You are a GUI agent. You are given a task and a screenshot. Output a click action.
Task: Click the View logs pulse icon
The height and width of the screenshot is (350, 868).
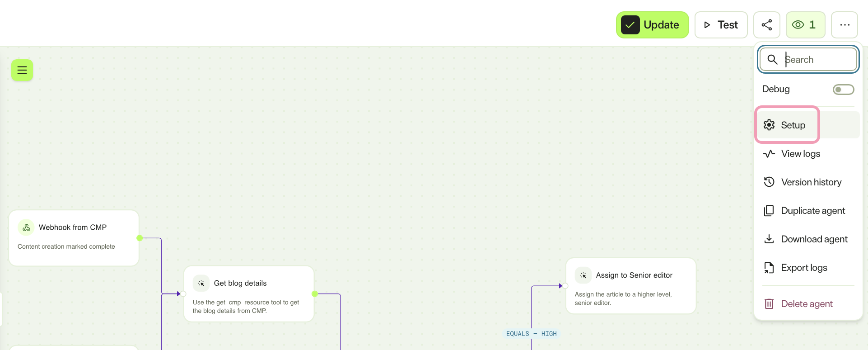[769, 154]
